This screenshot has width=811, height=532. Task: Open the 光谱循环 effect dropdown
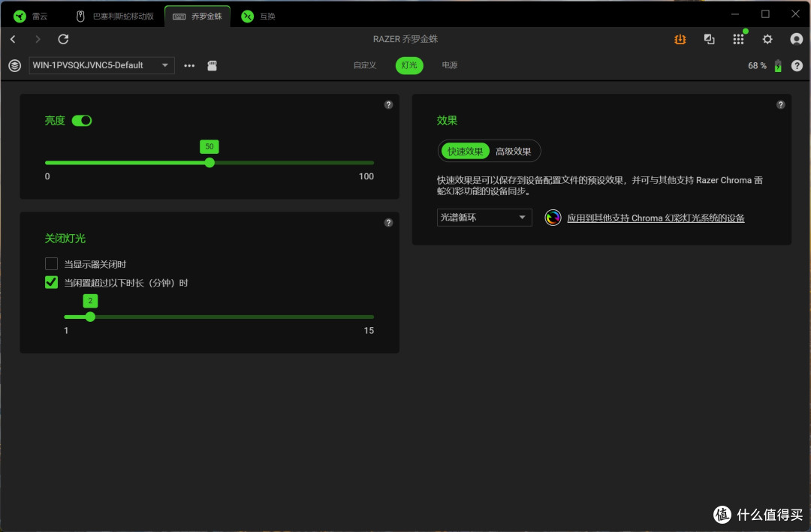click(484, 217)
